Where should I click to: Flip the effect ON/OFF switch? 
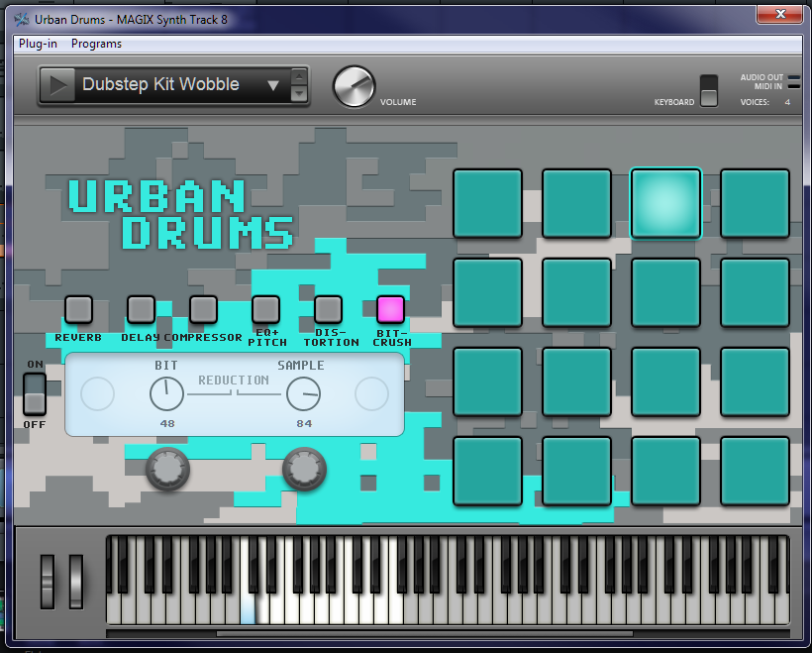coord(35,393)
